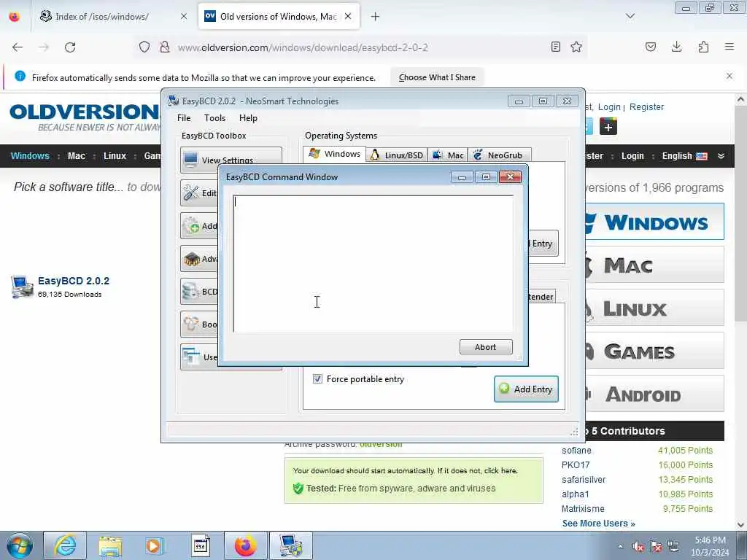Switch to the Mac tab in EasyBCD
The image size is (747, 560).
pos(449,155)
